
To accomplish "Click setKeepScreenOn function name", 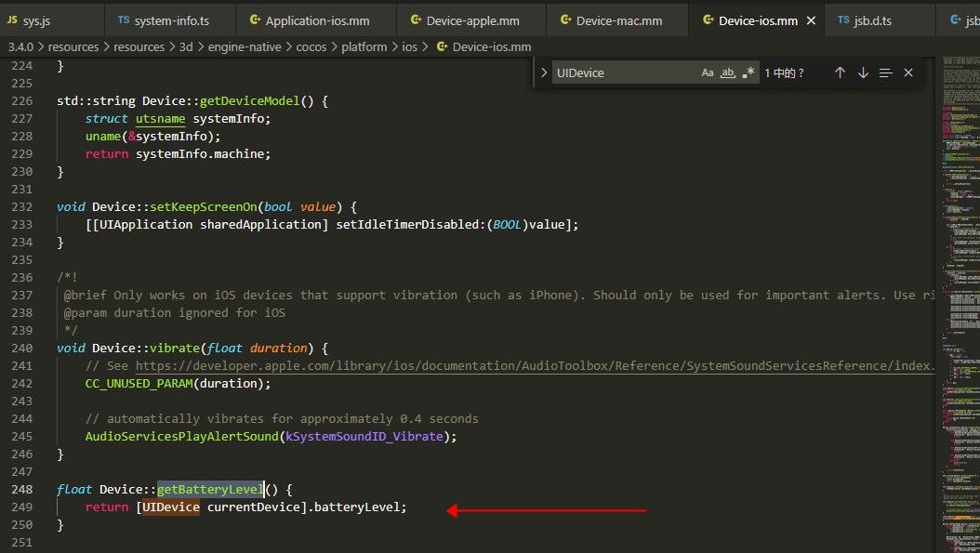I will [203, 207].
